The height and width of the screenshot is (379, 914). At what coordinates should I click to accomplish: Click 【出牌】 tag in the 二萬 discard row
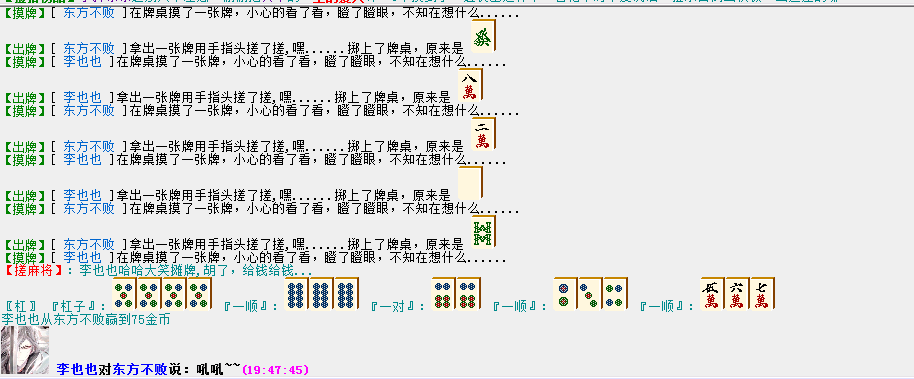25,147
